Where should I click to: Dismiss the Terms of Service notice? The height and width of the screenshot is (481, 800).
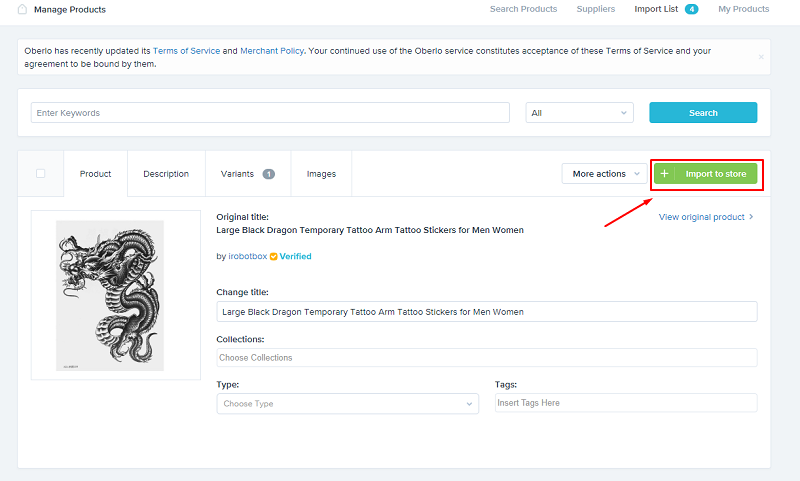(760, 57)
